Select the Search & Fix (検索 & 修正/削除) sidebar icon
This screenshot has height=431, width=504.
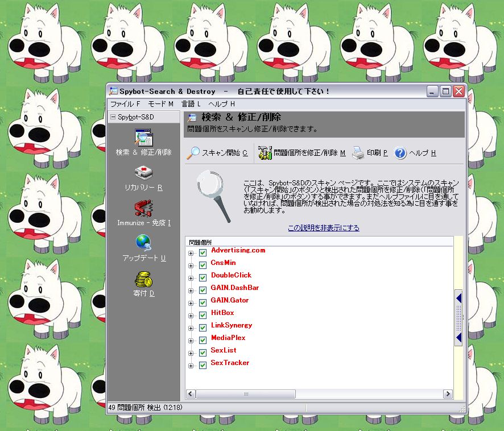pos(143,138)
